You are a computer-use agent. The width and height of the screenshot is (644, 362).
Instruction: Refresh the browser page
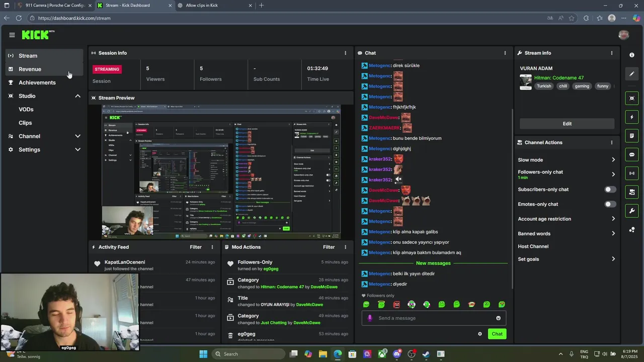point(19,18)
